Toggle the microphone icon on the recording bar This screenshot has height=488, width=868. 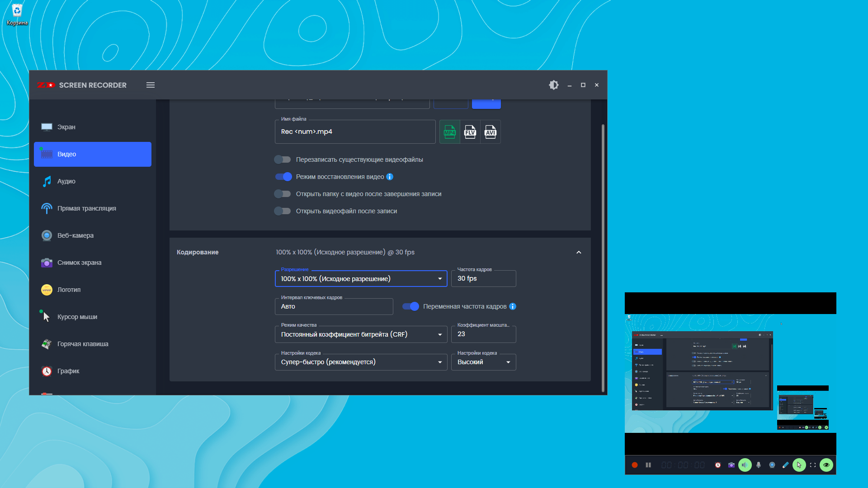coord(759,465)
